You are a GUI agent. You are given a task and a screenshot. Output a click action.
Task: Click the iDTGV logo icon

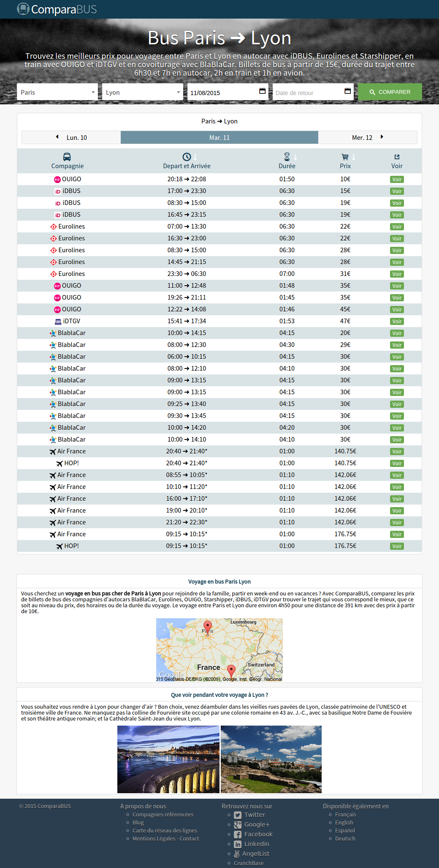point(58,322)
